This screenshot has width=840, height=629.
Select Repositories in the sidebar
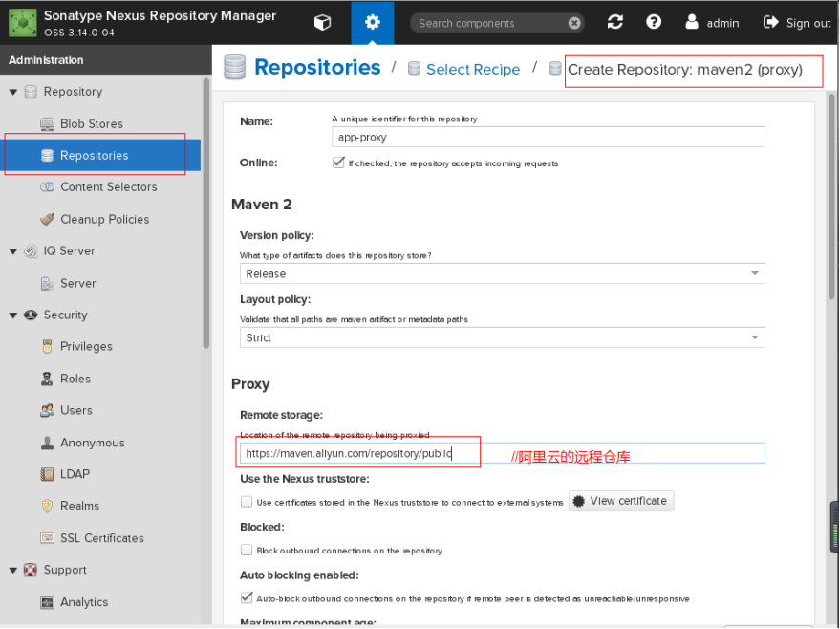[94, 155]
